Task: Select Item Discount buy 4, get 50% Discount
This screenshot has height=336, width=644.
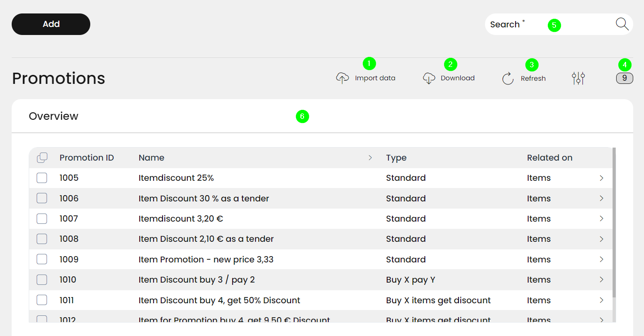Action: coord(219,300)
